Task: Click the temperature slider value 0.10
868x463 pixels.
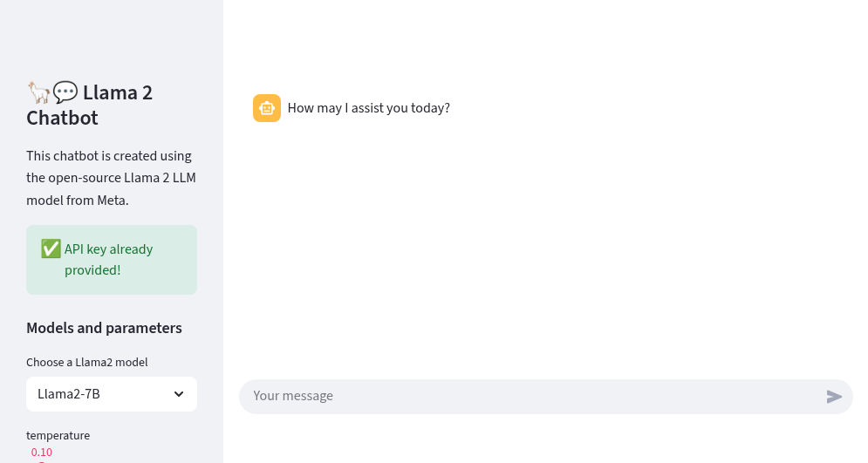Action: [42, 452]
